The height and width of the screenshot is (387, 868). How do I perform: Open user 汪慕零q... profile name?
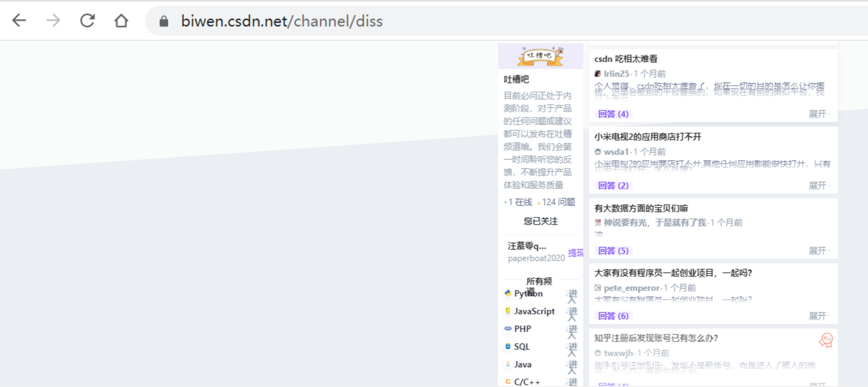[527, 246]
